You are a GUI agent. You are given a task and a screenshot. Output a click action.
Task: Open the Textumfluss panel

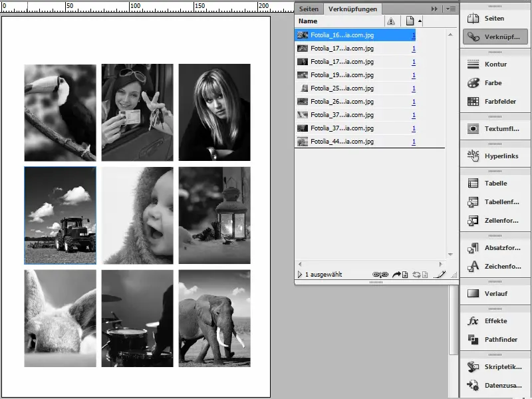(495, 128)
